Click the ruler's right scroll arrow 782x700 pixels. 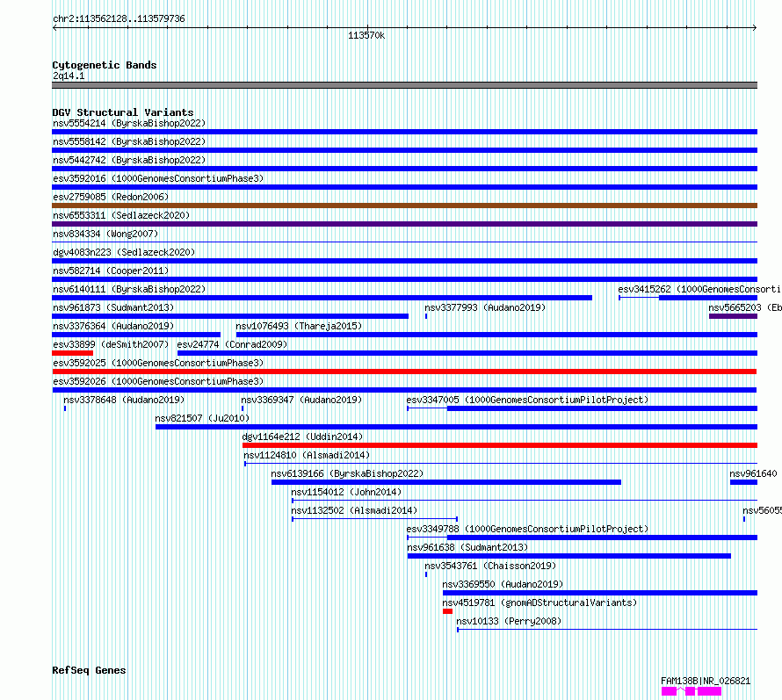point(755,28)
